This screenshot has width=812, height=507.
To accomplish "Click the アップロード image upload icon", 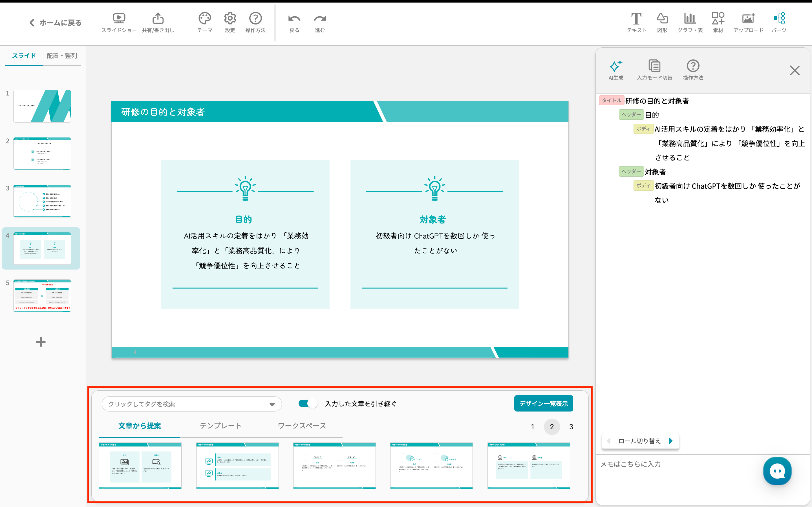I will 748,18.
